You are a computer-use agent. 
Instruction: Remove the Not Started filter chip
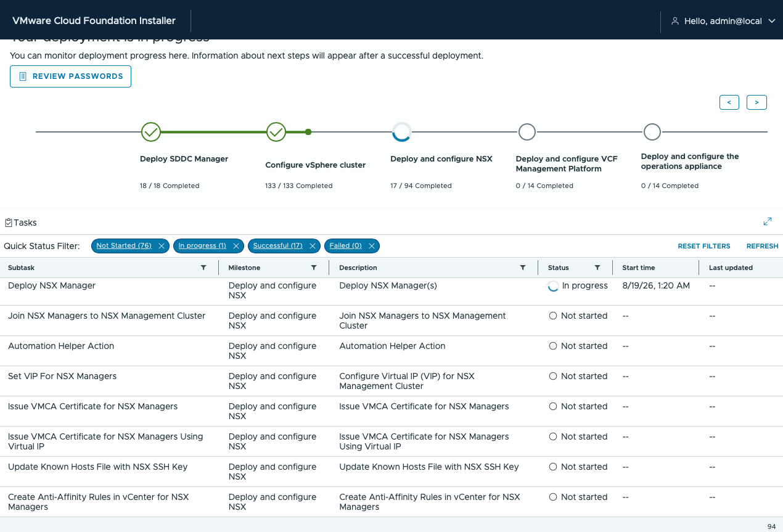pyautogui.click(x=162, y=246)
